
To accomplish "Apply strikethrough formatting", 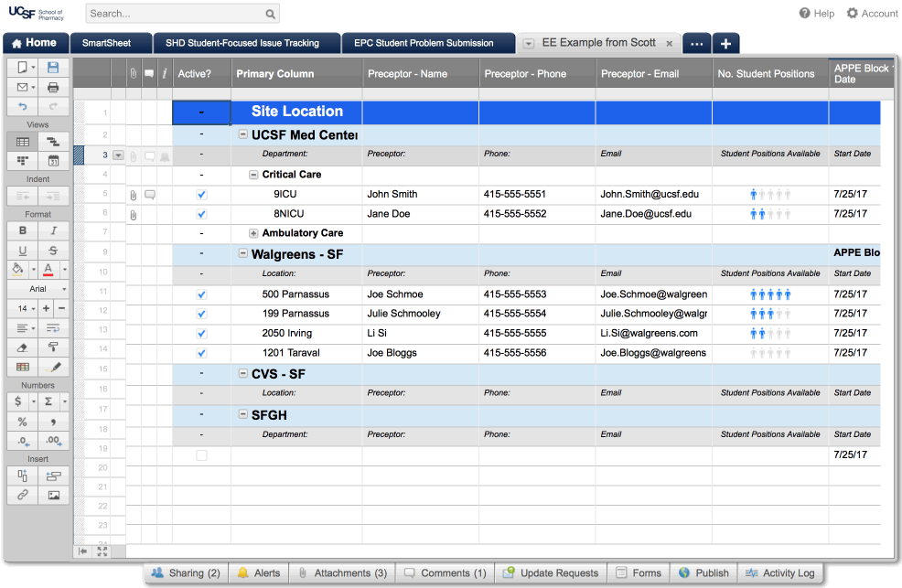I will [x=53, y=251].
